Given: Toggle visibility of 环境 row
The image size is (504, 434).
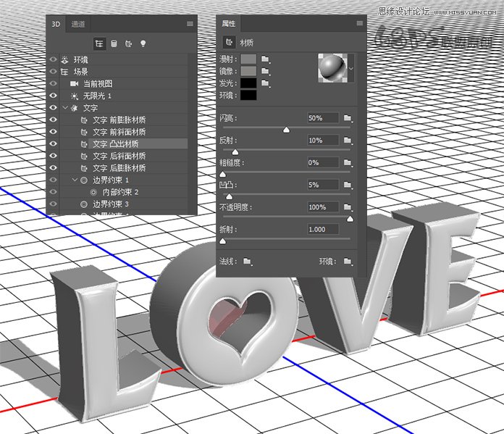Looking at the screenshot, I should click(53, 59).
